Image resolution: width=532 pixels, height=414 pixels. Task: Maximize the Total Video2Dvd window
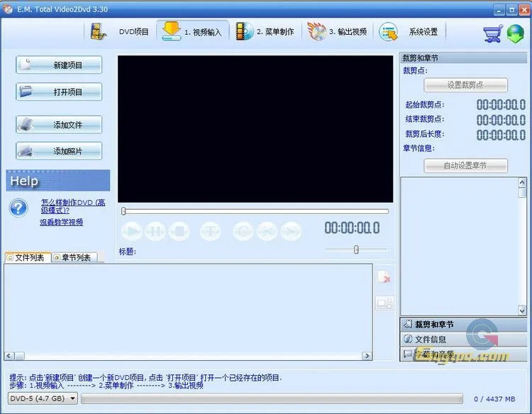tap(511, 10)
